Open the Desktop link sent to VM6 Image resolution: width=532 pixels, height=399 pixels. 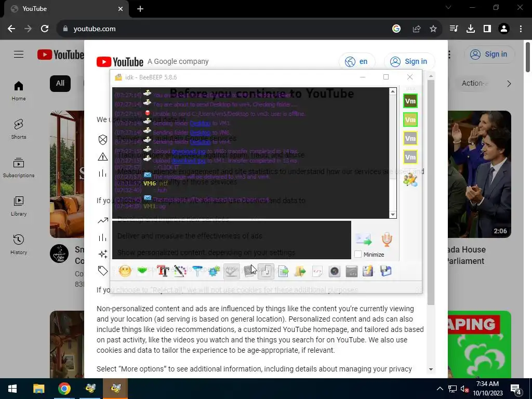pos(200,132)
